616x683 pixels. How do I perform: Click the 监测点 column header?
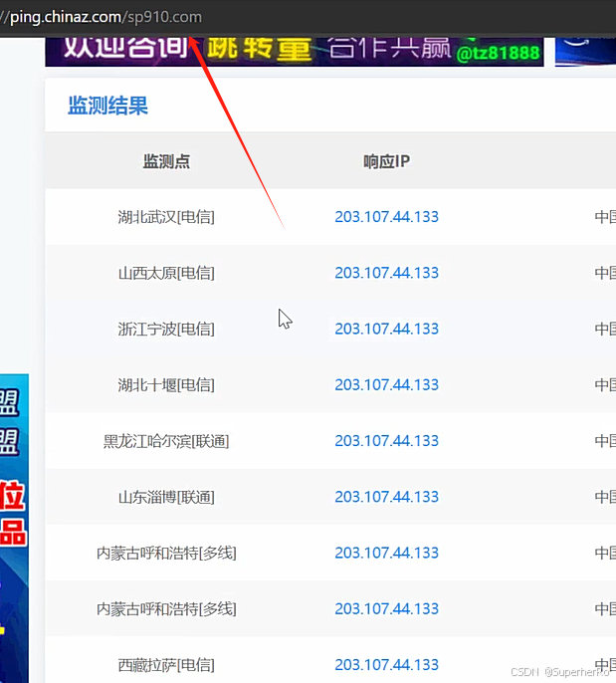[166, 161]
